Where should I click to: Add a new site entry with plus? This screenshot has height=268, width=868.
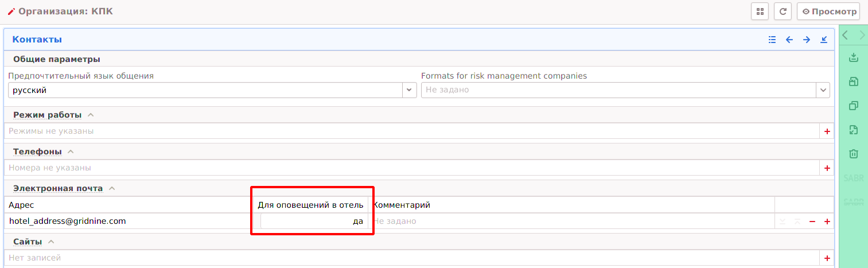827,258
